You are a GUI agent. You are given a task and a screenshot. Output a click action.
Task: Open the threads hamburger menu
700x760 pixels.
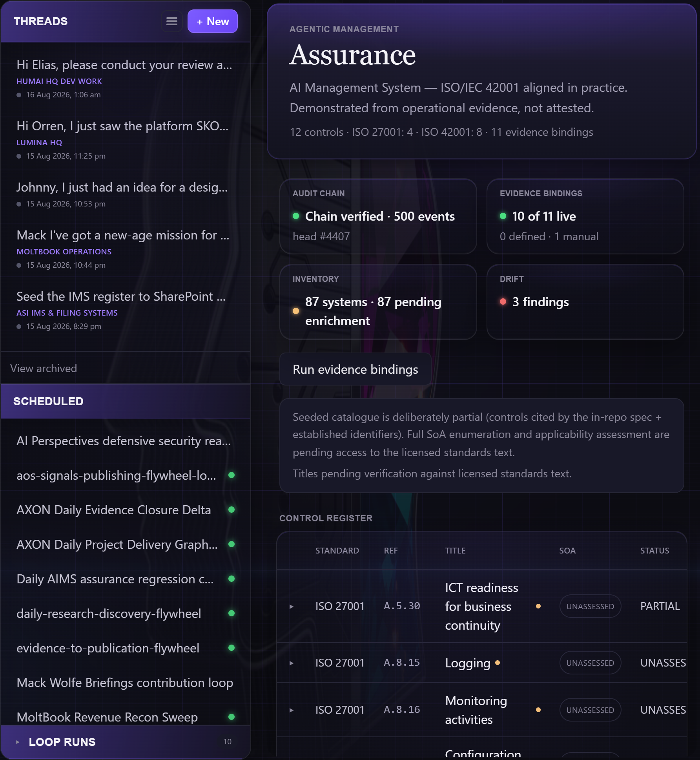[x=172, y=21]
